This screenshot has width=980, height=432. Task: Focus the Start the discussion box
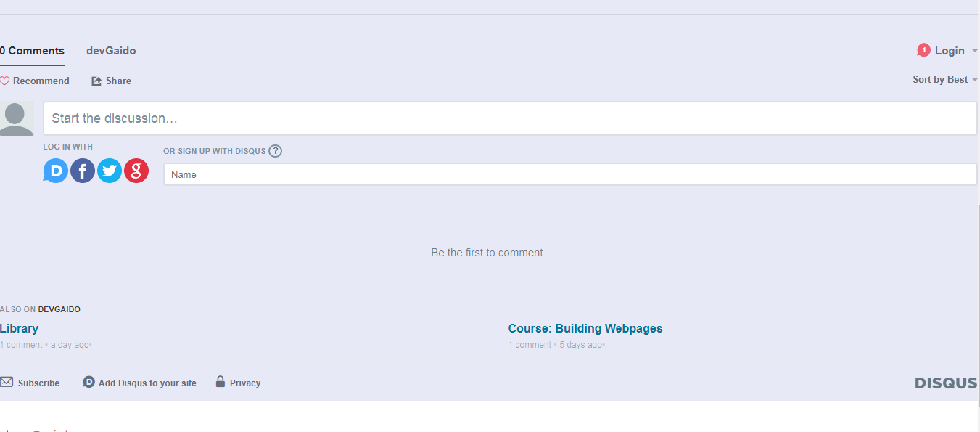coord(510,118)
